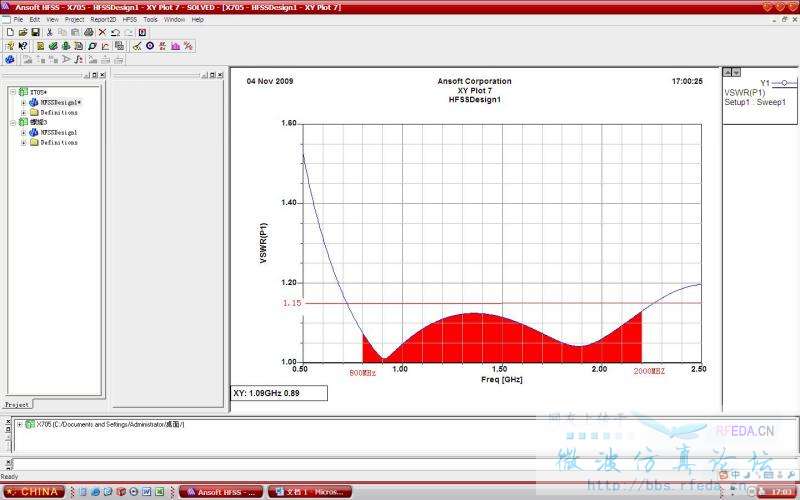Screen dimensions: 800x500
Task: Click the pink chart icon in toolbar
Action: point(176,46)
